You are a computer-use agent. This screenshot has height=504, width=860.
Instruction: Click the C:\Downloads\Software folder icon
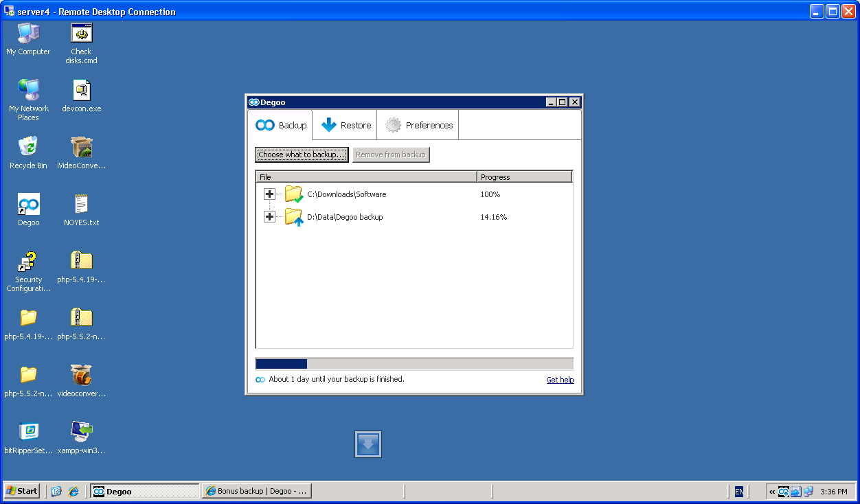click(x=294, y=194)
